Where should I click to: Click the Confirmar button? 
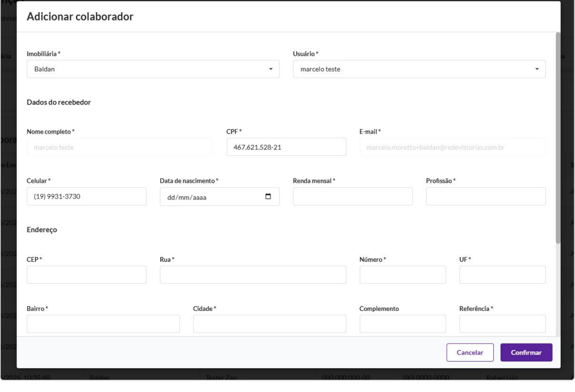coord(526,352)
